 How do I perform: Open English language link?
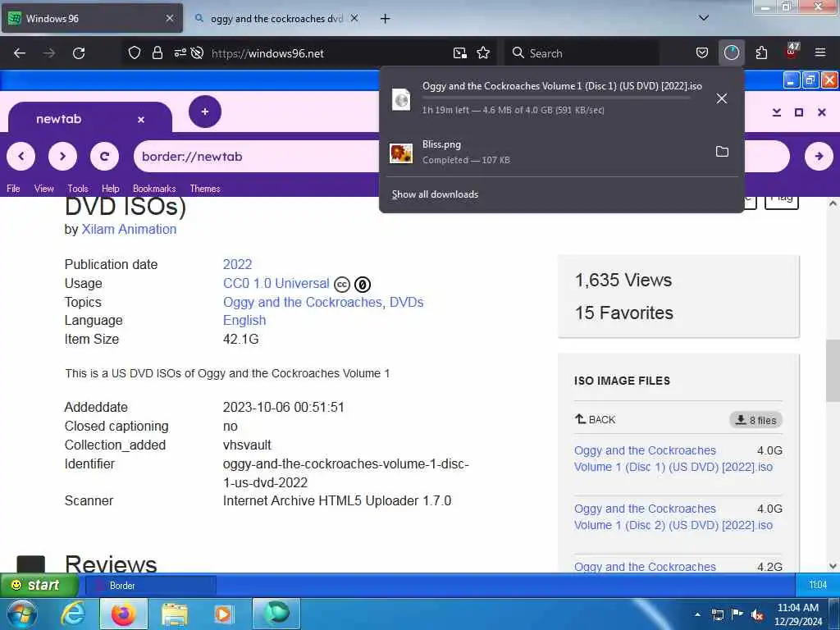tap(244, 321)
